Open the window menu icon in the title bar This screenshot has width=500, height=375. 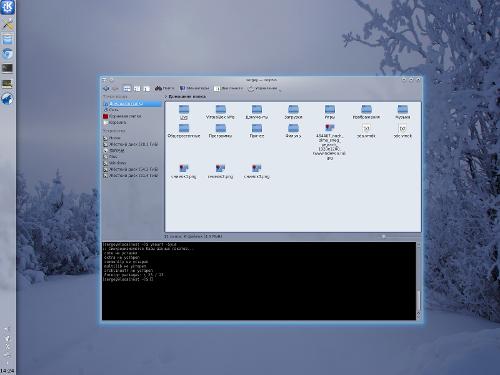coord(104,80)
